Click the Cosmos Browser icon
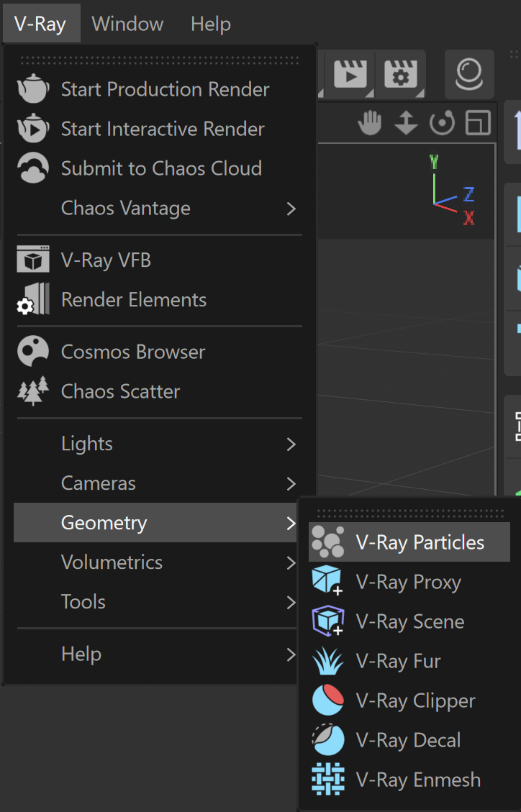The image size is (521, 812). 32,351
